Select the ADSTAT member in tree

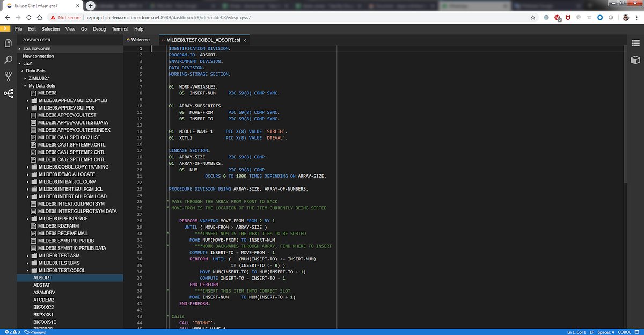(x=41, y=285)
